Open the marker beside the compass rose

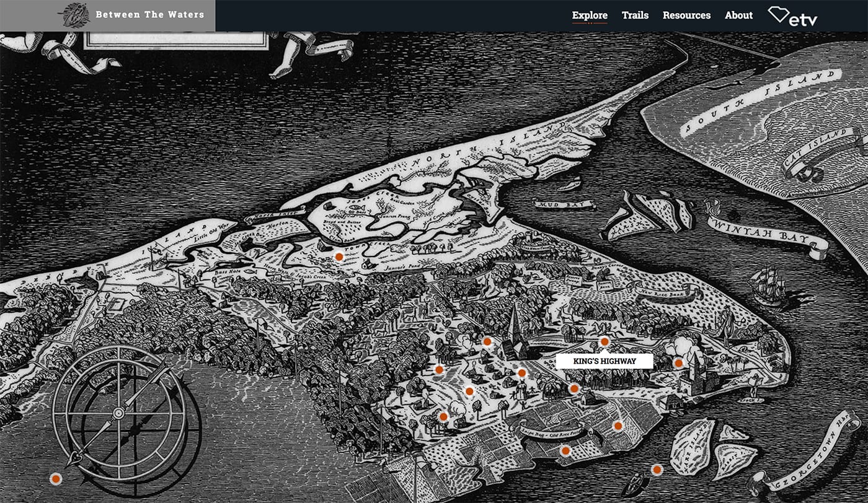pyautogui.click(x=57, y=478)
